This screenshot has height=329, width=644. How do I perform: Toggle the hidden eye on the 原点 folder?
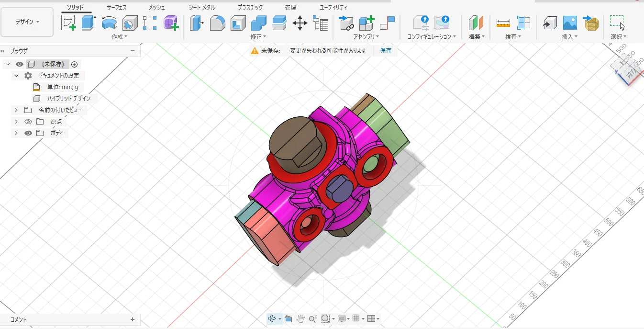coord(28,122)
